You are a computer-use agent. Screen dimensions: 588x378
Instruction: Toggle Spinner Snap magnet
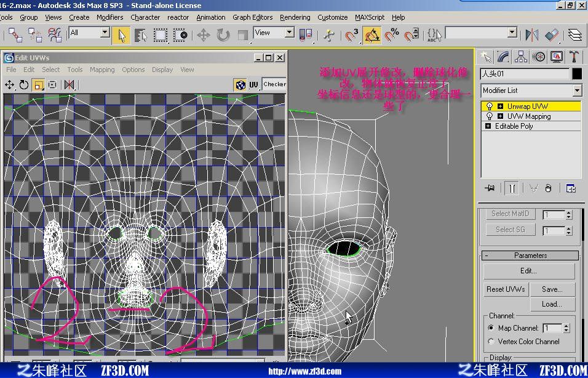pos(411,36)
